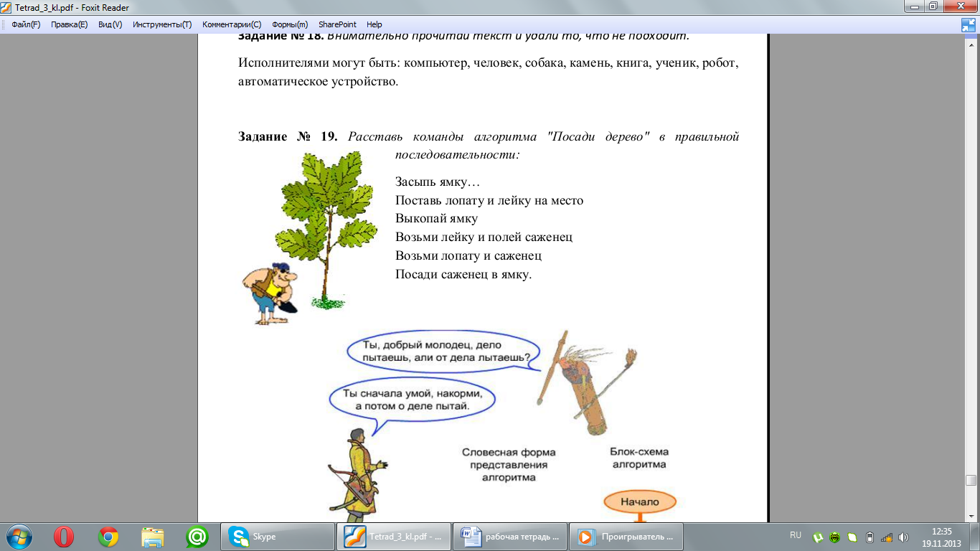This screenshot has width=980, height=551.
Task: Open the Инструменты(T) menu
Action: point(162,24)
